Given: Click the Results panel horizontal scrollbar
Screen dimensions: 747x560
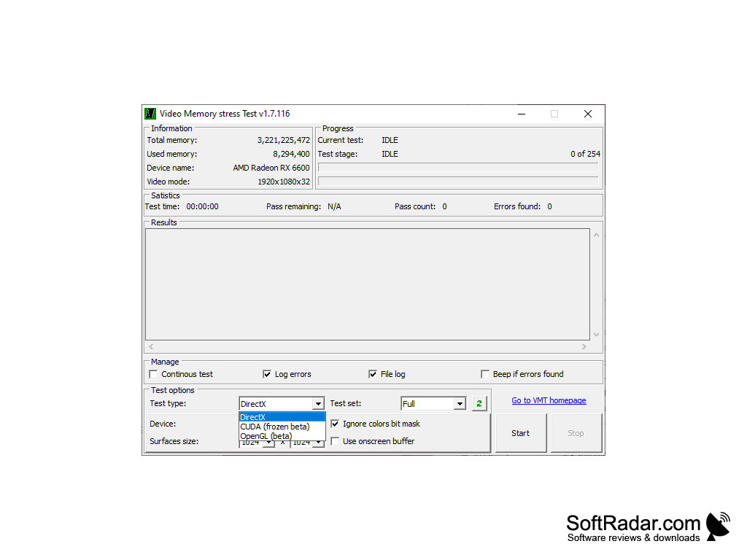Looking at the screenshot, I should (368, 346).
